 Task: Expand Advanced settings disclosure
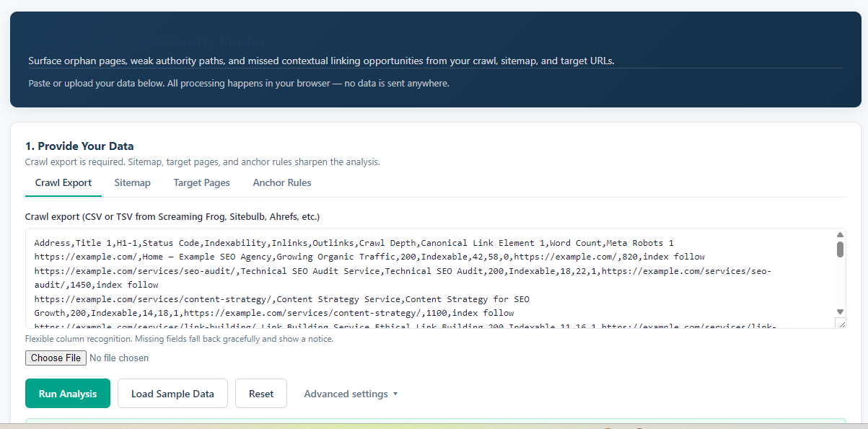(x=351, y=394)
